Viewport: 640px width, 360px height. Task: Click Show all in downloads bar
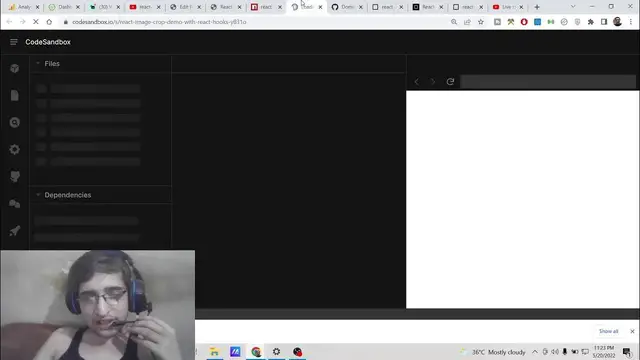(608, 331)
